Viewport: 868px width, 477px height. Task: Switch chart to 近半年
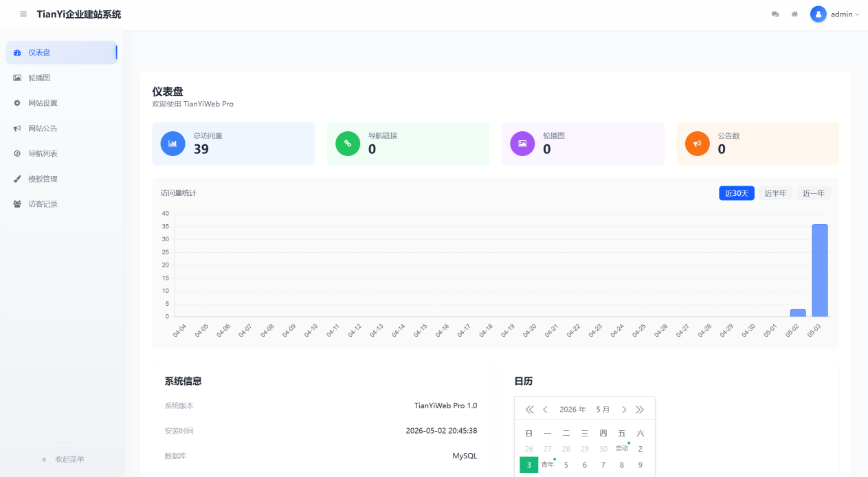click(x=775, y=193)
